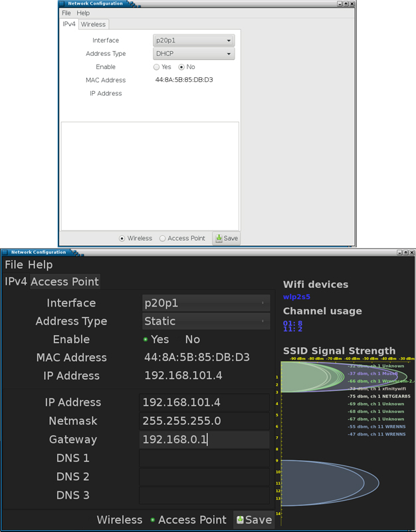
Task: Click -69 dbm ch 1 Unknown entry
Action: point(375,404)
